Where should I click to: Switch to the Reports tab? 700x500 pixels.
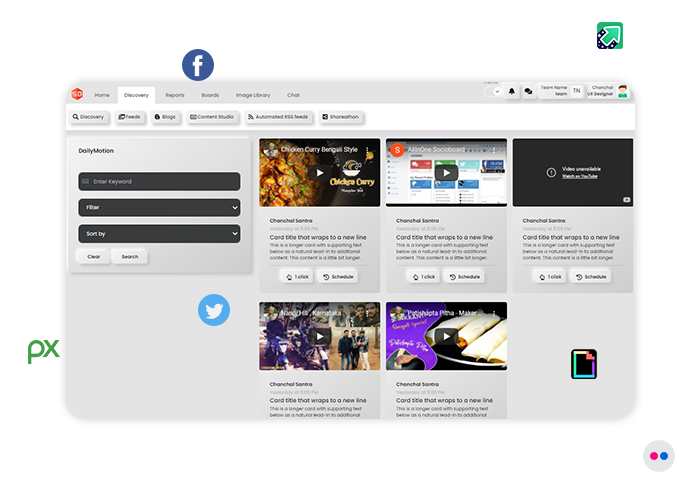(x=175, y=95)
